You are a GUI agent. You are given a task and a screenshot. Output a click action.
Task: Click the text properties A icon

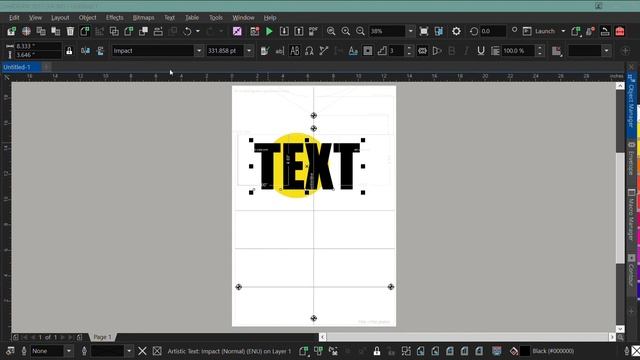(353, 51)
